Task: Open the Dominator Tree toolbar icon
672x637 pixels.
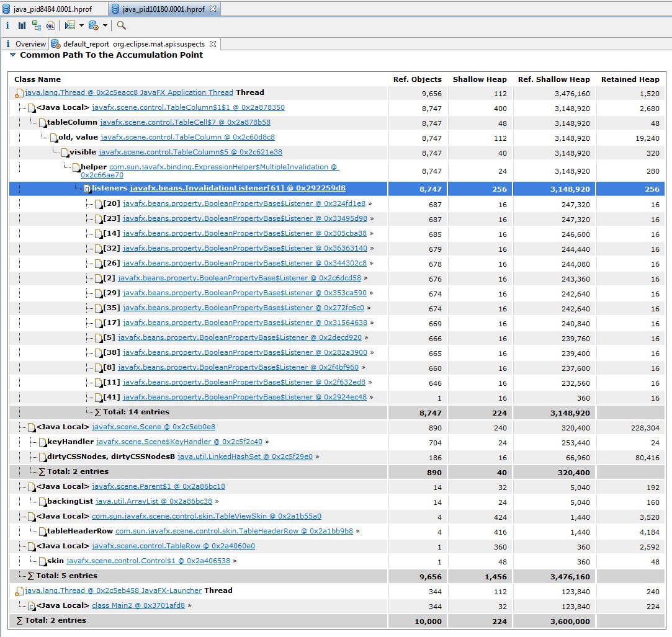Action: click(37, 25)
